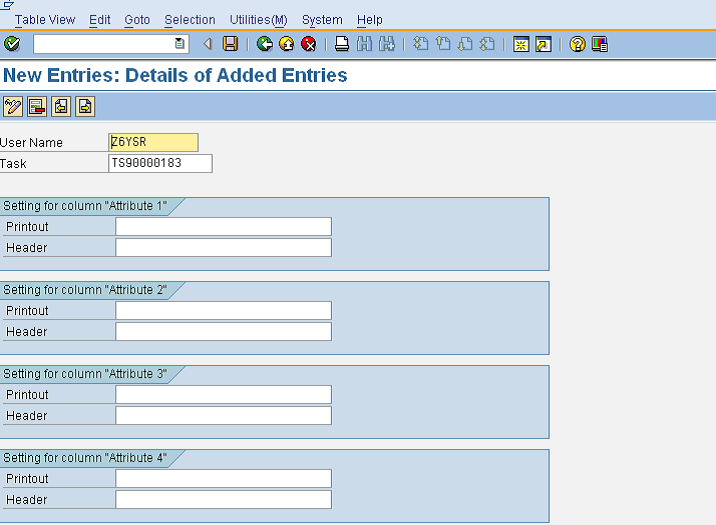Open the Selection menu
The width and height of the screenshot is (716, 525).
pyautogui.click(x=190, y=20)
